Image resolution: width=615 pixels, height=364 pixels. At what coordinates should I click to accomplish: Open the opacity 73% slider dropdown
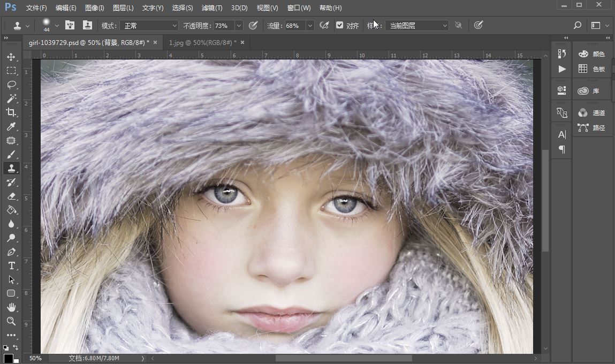pyautogui.click(x=239, y=26)
